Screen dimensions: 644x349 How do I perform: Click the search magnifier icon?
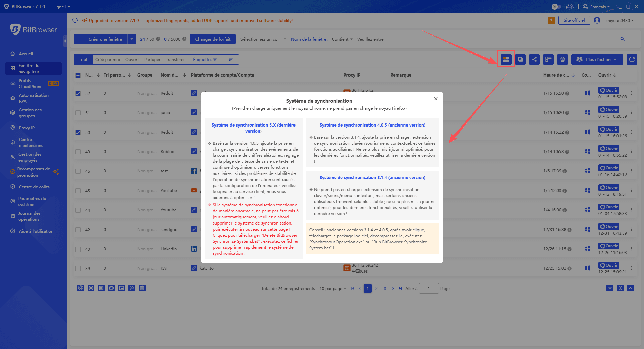coord(623,39)
